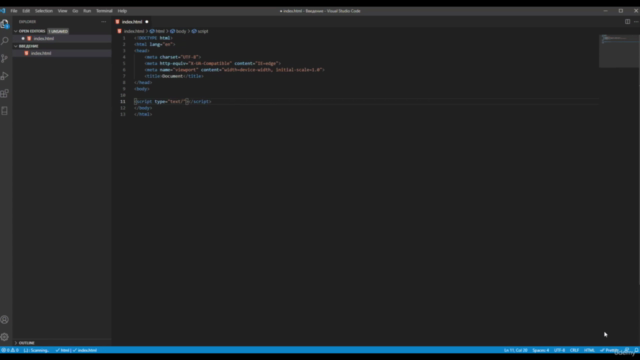Click the VS Code logo in title bar
The width and height of the screenshot is (640, 360).
tap(3, 11)
